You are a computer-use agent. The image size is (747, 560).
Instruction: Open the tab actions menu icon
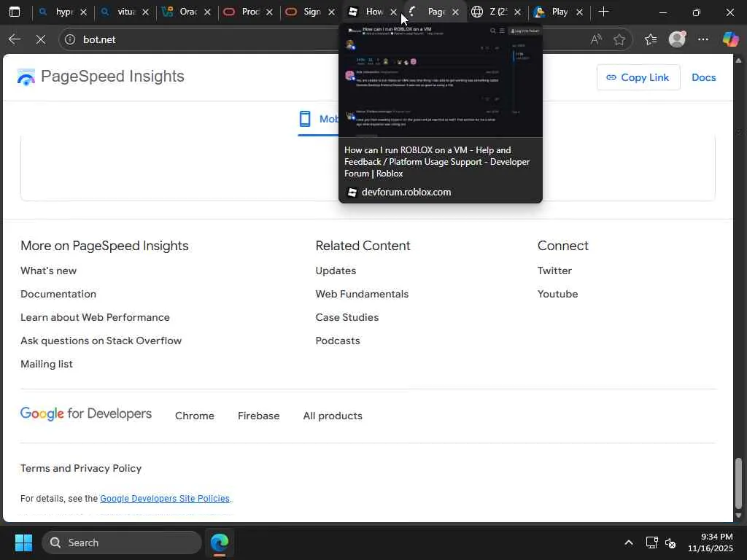[x=15, y=12]
